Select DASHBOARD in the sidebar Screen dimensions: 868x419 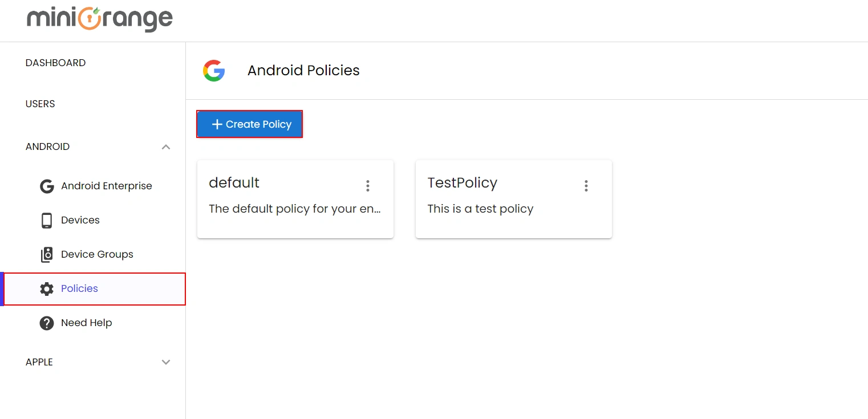point(55,63)
